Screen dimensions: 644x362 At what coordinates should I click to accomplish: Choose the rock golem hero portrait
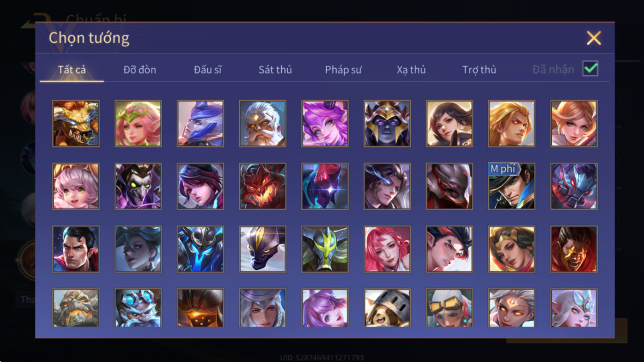pyautogui.click(x=76, y=308)
